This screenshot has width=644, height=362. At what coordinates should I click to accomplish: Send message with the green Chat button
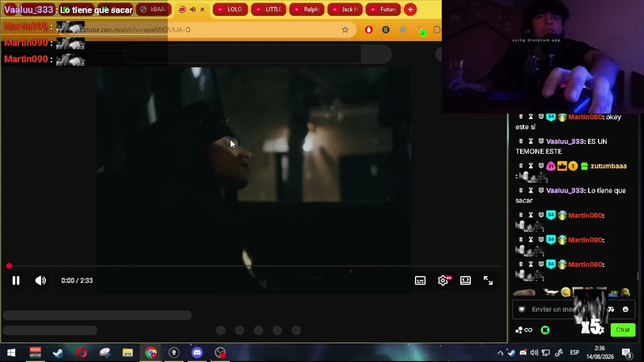click(x=623, y=330)
